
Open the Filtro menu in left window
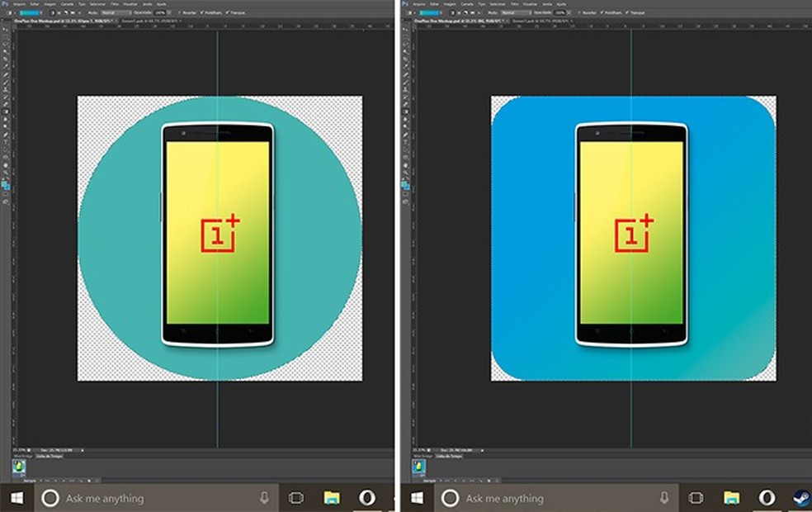pos(113,4)
